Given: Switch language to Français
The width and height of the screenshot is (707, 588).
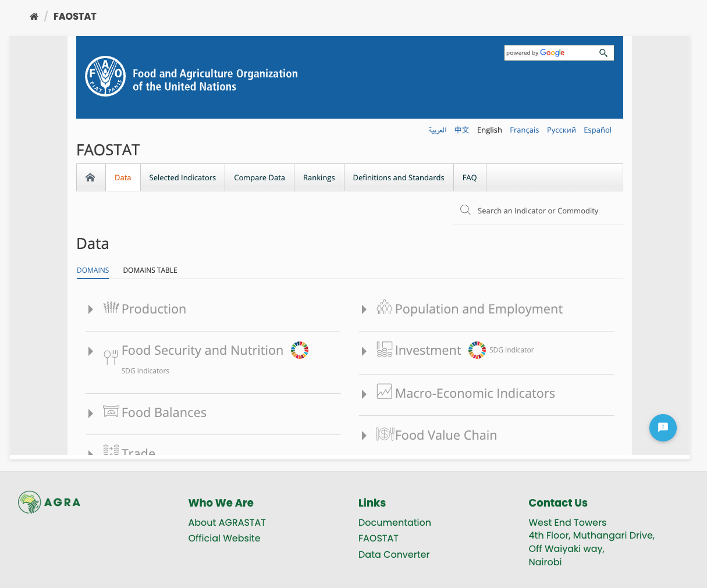Looking at the screenshot, I should tap(524, 130).
